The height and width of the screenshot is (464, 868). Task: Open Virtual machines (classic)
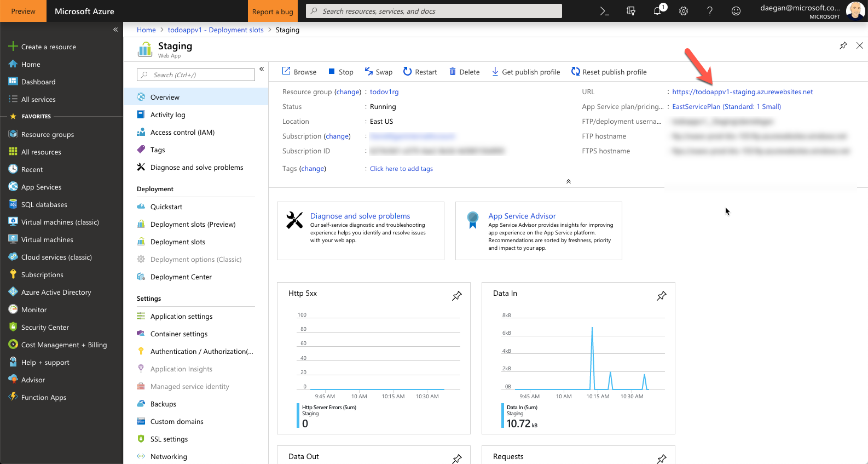coord(61,222)
